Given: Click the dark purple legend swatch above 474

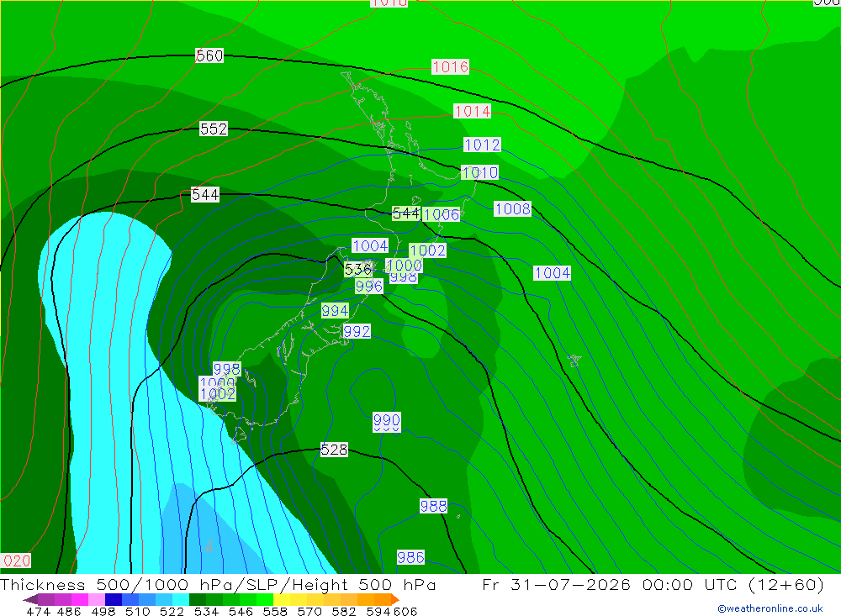Looking at the screenshot, I should [x=45, y=599].
